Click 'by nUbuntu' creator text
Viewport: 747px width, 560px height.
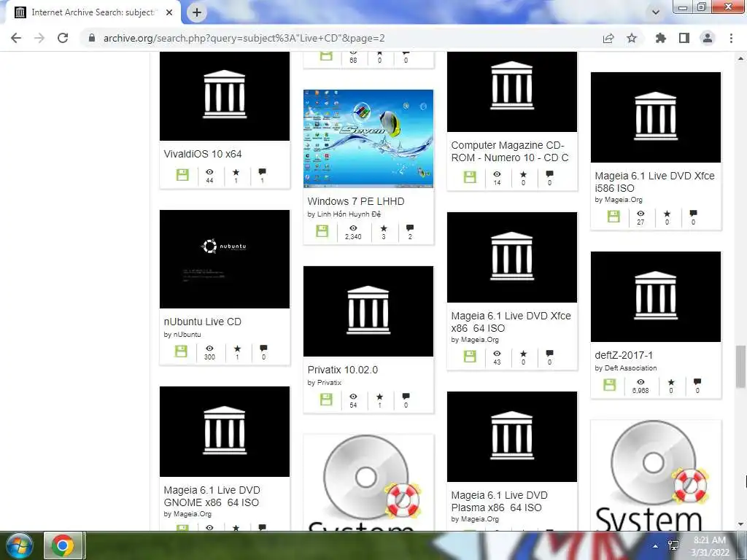(182, 335)
